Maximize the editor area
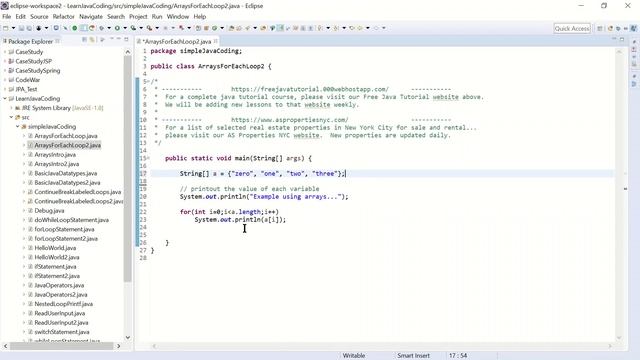 (622, 39)
